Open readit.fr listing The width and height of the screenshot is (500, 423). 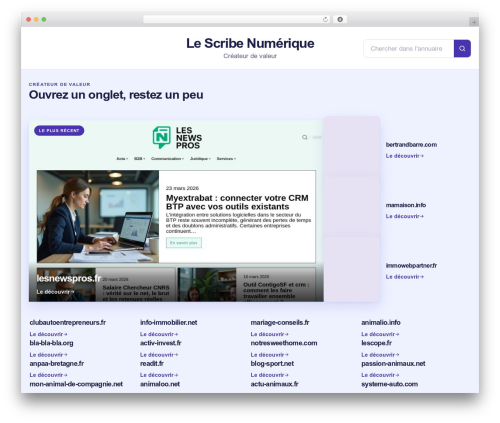click(152, 363)
